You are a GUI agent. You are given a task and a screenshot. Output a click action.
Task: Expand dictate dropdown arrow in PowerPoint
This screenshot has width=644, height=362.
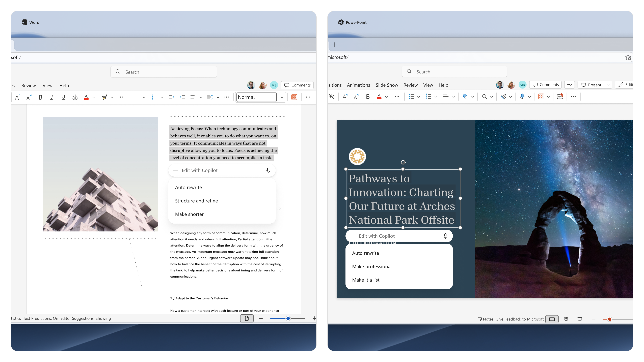click(529, 97)
